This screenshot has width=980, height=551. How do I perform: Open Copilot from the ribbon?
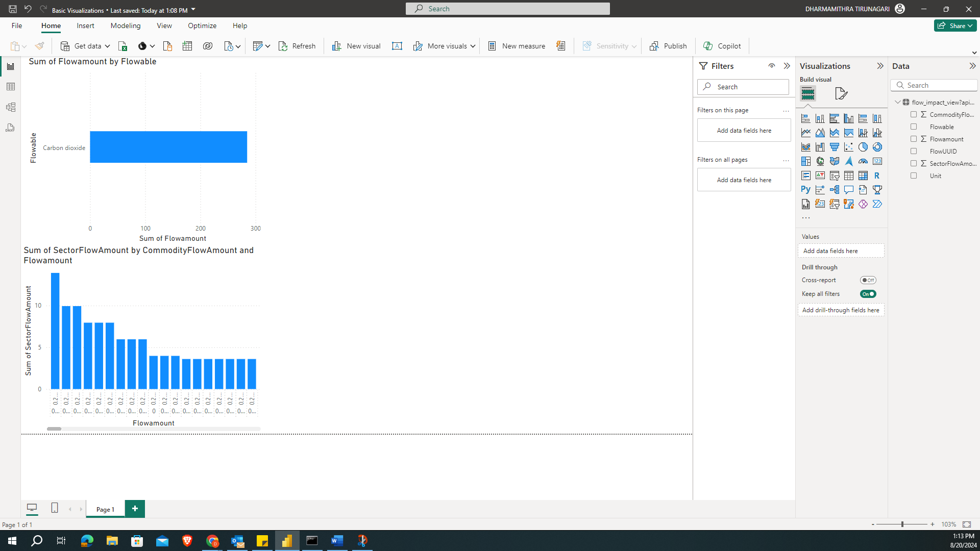tap(722, 46)
